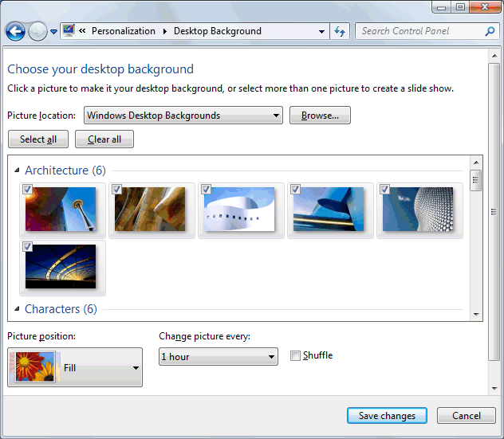Image resolution: width=504 pixels, height=439 pixels.
Task: Uncheck the Space Needle picture checkbox
Action: pyautogui.click(x=27, y=189)
